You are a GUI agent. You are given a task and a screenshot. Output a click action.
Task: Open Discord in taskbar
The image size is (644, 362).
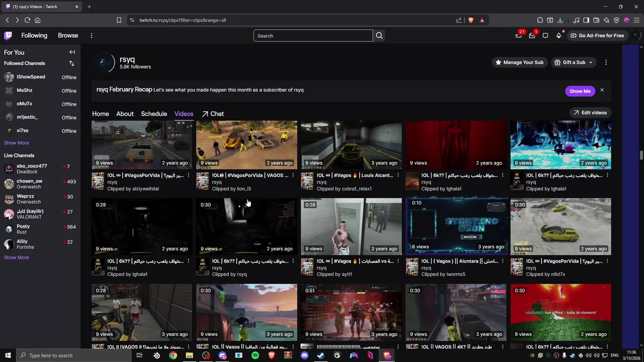tap(304, 355)
